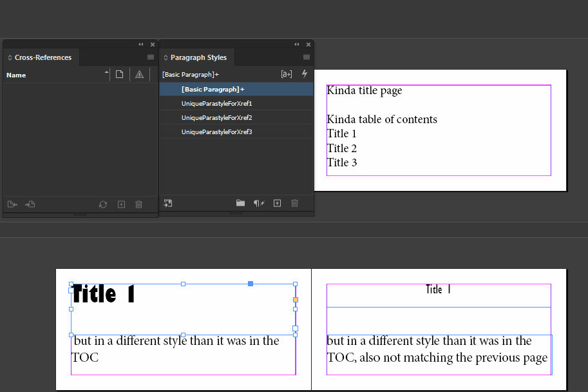Viewport: 588px width, 392px height.
Task: Apply UniqueParastyleForXref2 paragraph style
Action: pos(236,117)
